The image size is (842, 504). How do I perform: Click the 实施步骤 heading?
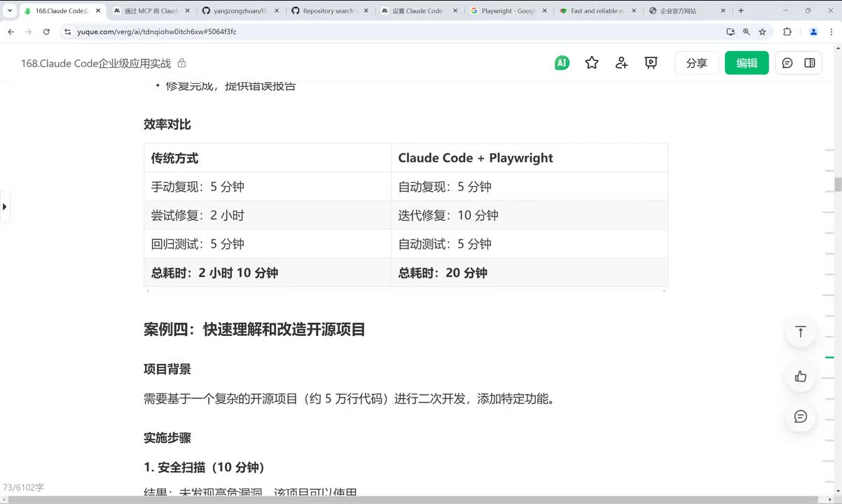pyautogui.click(x=167, y=438)
